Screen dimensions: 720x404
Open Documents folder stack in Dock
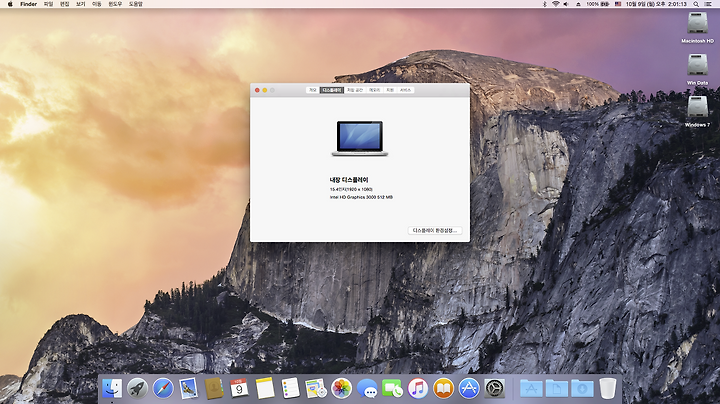[557, 388]
